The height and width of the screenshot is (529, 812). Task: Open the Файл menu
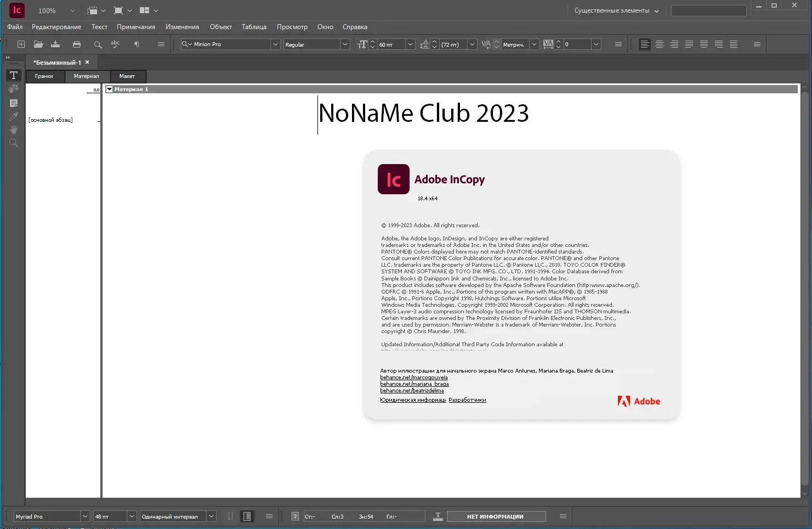[x=15, y=26]
